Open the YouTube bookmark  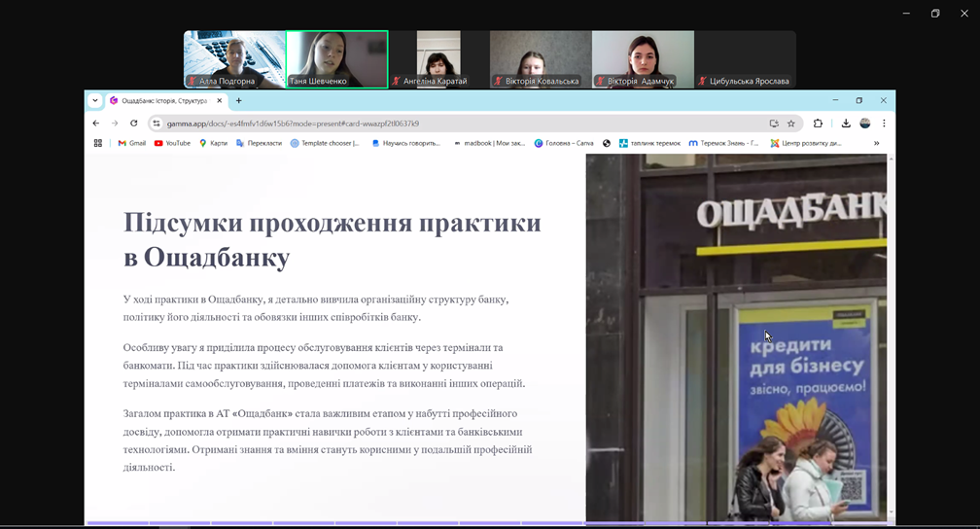tap(173, 143)
